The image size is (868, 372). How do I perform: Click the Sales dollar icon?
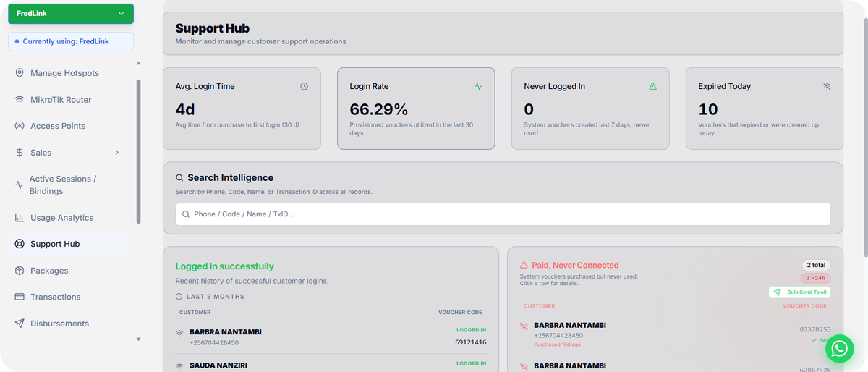point(20,153)
